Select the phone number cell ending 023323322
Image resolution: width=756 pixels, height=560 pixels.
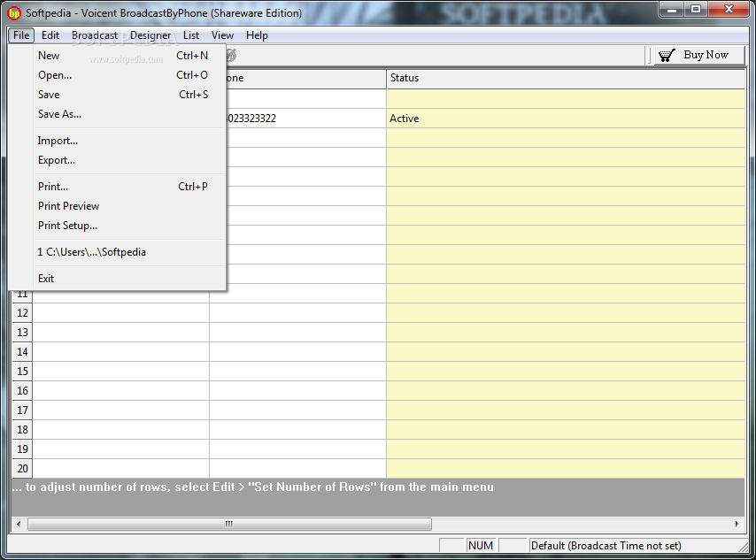pos(305,118)
